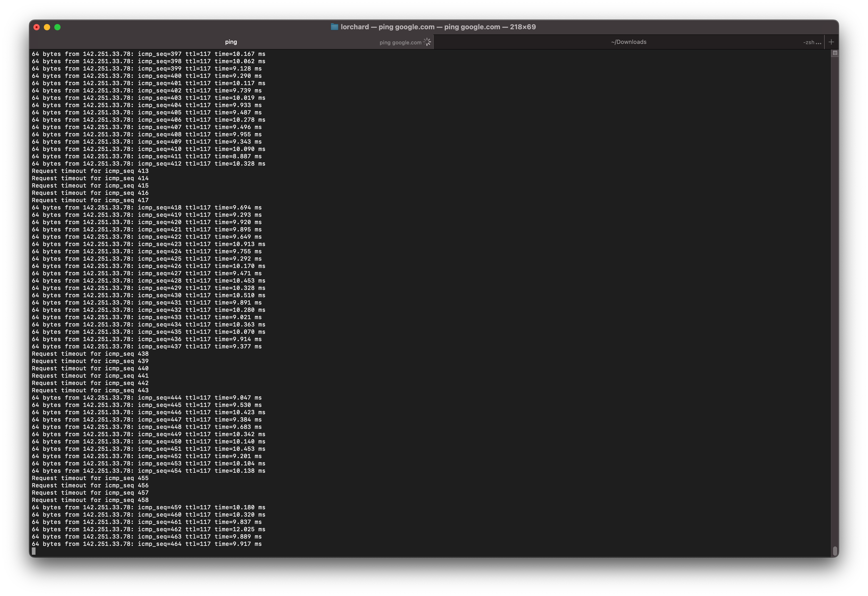This screenshot has width=868, height=596.
Task: Click the icmp_seq=459 output line
Action: click(x=148, y=507)
